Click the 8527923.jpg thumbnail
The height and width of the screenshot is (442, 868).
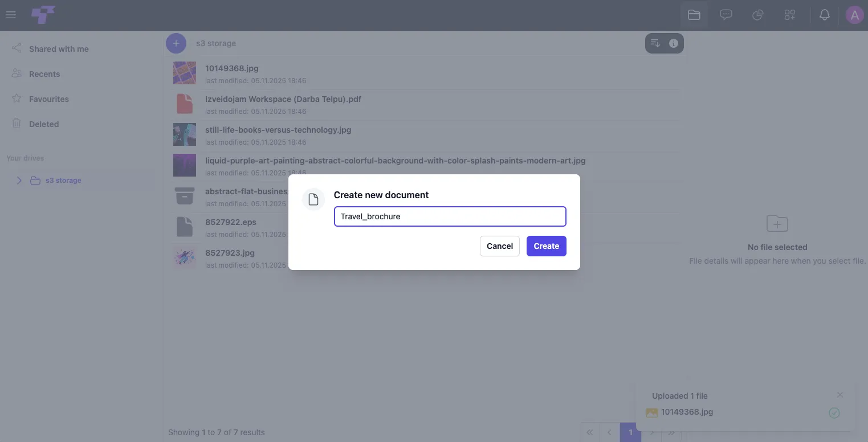click(x=185, y=257)
